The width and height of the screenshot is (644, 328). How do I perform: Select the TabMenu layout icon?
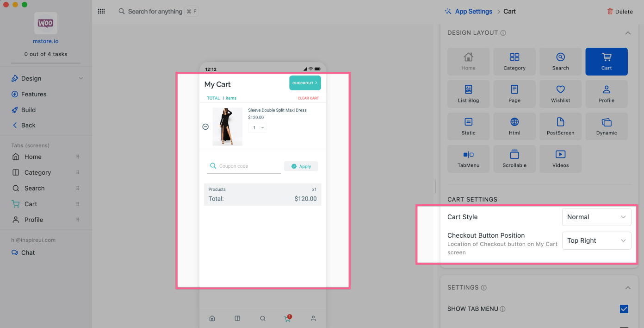pyautogui.click(x=468, y=159)
